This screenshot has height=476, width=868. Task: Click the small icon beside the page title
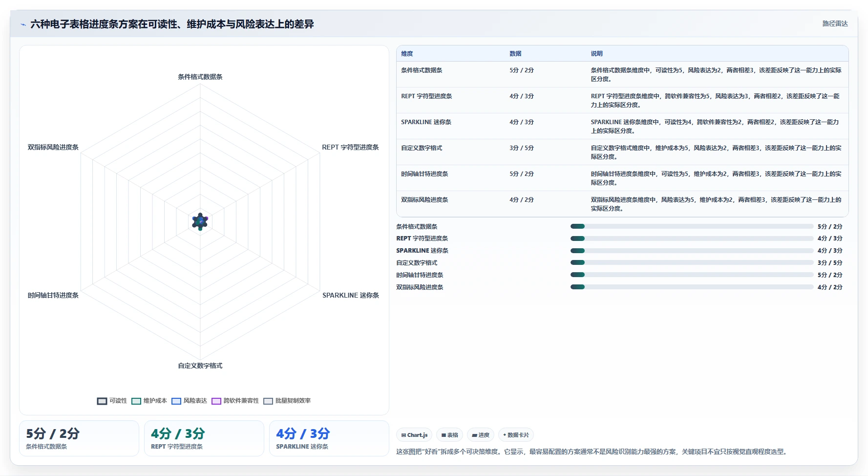(23, 24)
